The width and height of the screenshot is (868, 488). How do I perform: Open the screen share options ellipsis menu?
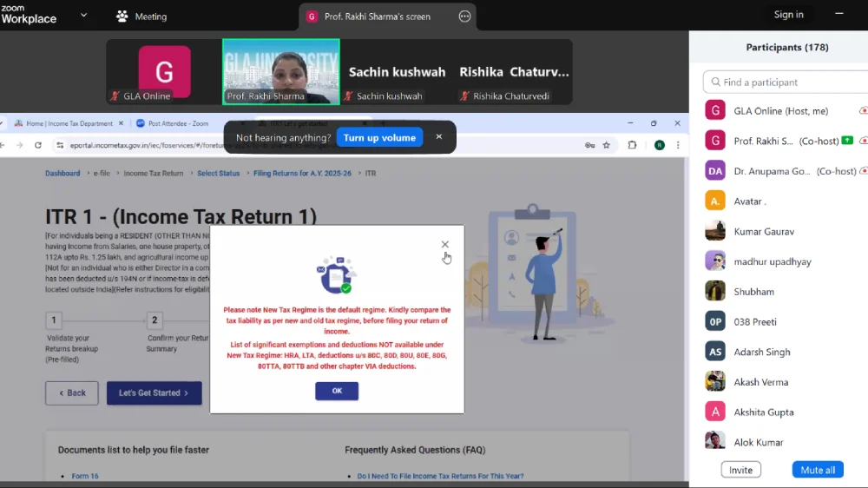pyautogui.click(x=464, y=16)
